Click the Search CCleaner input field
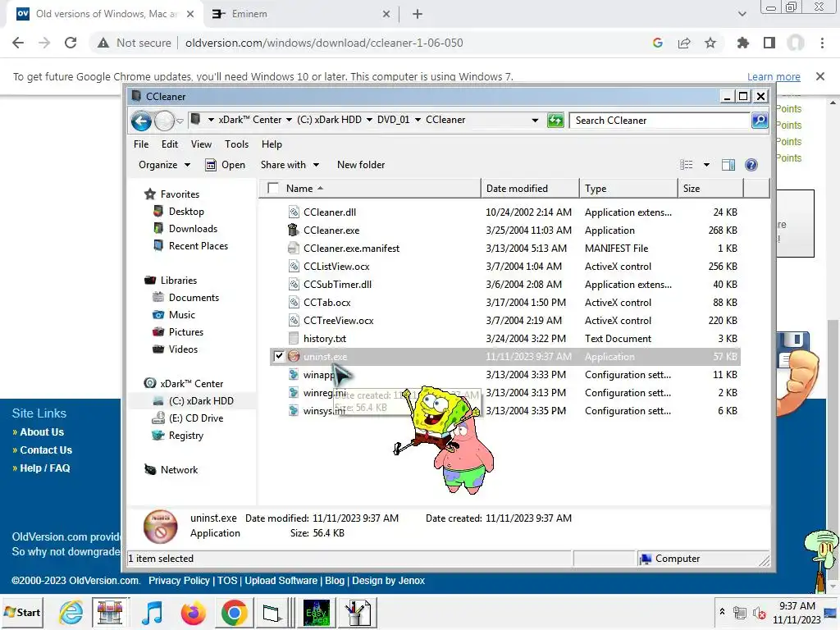The height and width of the screenshot is (630, 840). (x=660, y=121)
